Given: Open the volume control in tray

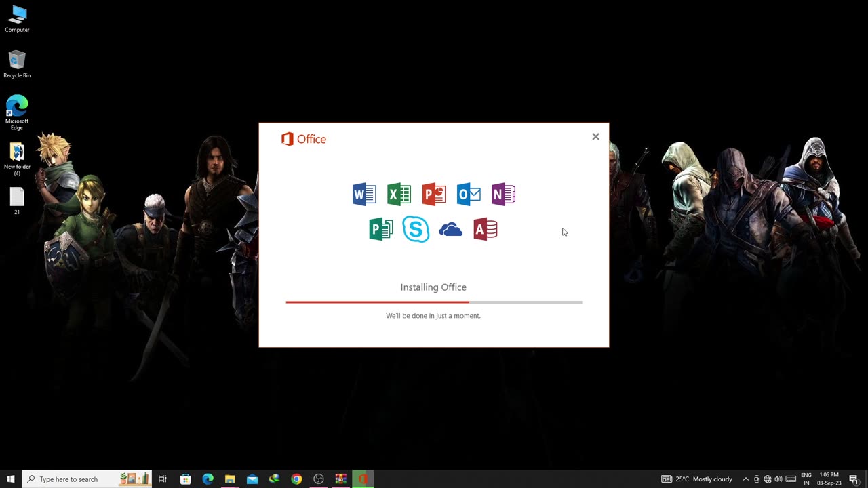Looking at the screenshot, I should [x=778, y=479].
